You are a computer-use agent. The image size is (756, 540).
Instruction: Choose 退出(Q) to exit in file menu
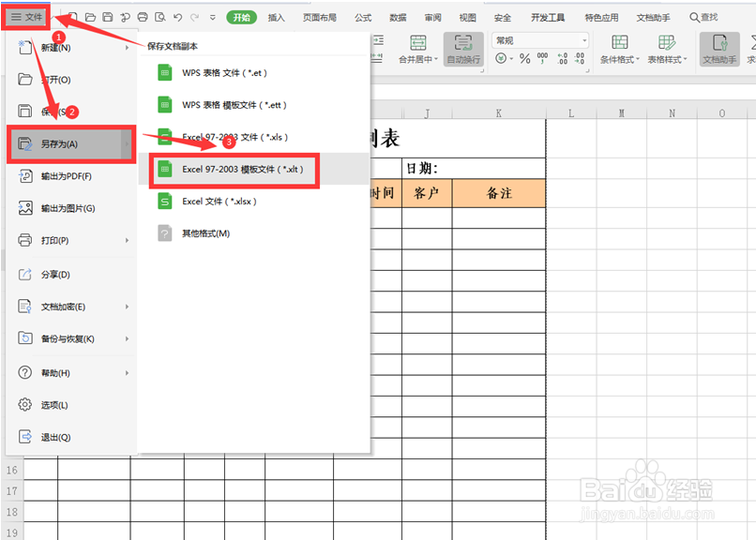(x=71, y=438)
